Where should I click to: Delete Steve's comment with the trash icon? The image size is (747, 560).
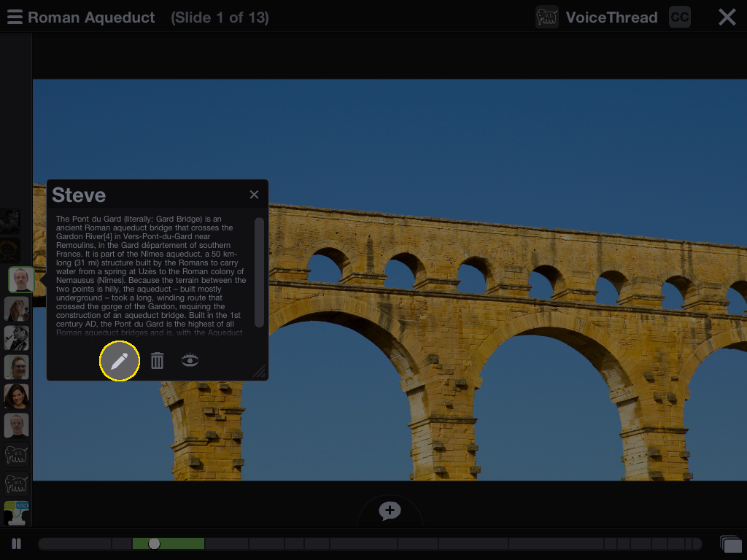158,360
